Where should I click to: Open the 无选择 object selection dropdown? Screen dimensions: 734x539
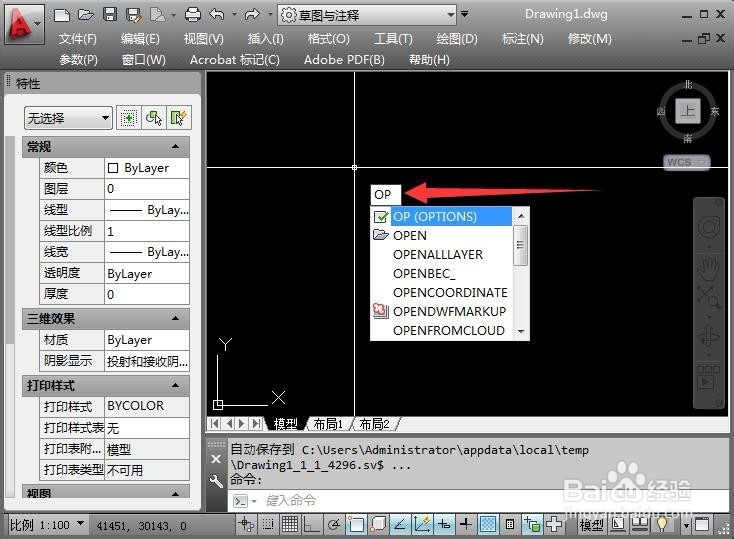[x=68, y=118]
